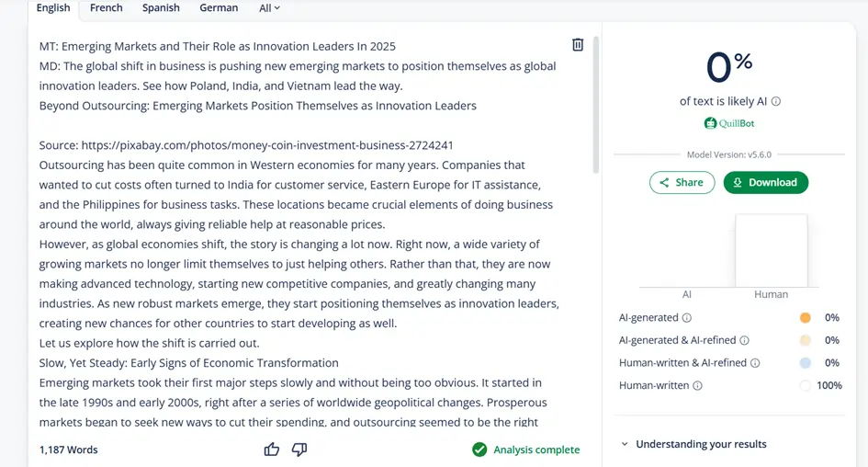Show info for Human-written category
This screenshot has height=467, width=868.
pyautogui.click(x=697, y=385)
